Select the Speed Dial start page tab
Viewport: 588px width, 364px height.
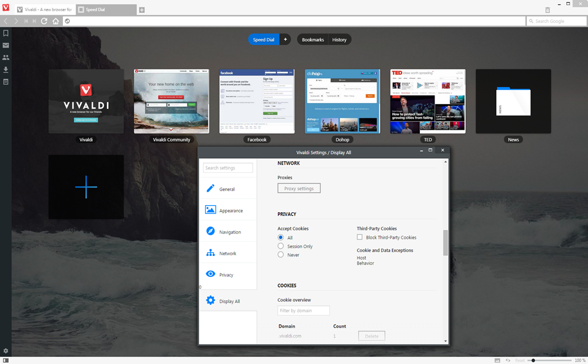[263, 39]
